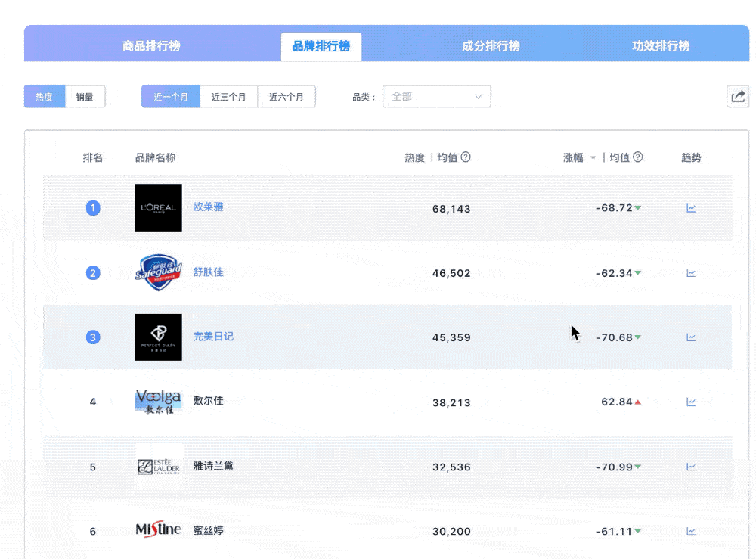Click the 热度 column header label
The width and height of the screenshot is (756, 559).
(x=414, y=158)
